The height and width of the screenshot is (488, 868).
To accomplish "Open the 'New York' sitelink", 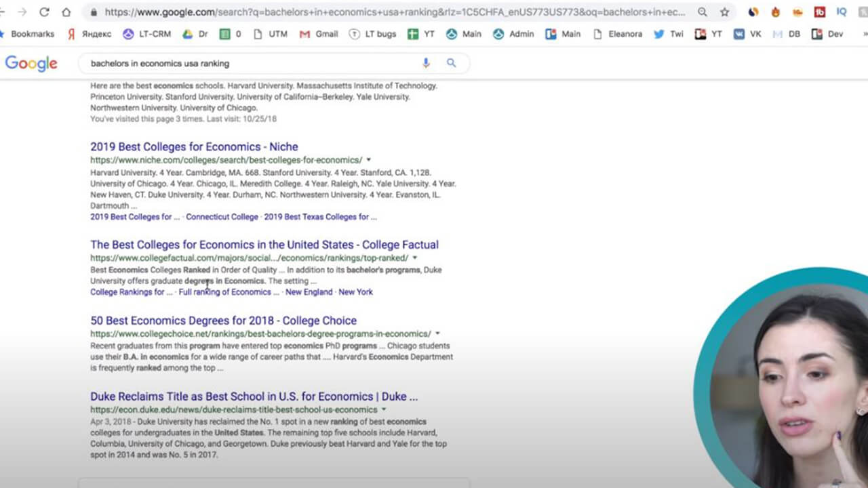I will (355, 292).
